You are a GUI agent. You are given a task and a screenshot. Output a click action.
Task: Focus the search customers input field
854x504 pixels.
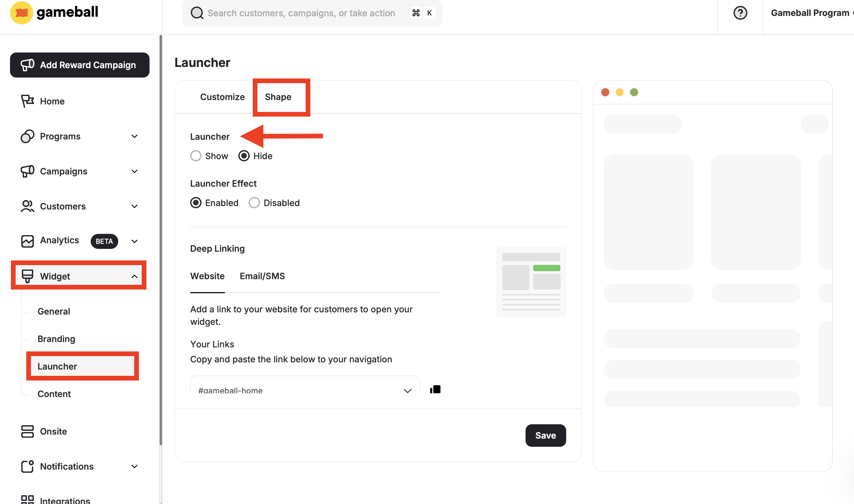coord(301,13)
